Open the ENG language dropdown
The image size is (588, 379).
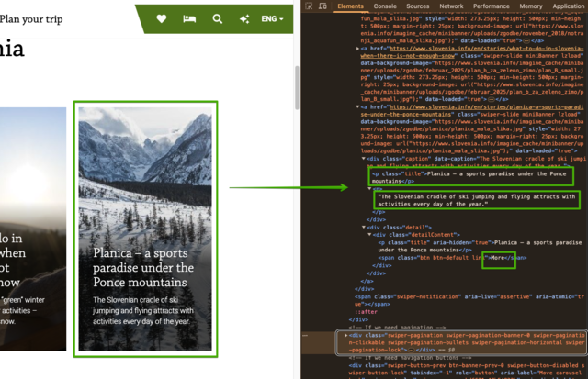click(x=273, y=18)
